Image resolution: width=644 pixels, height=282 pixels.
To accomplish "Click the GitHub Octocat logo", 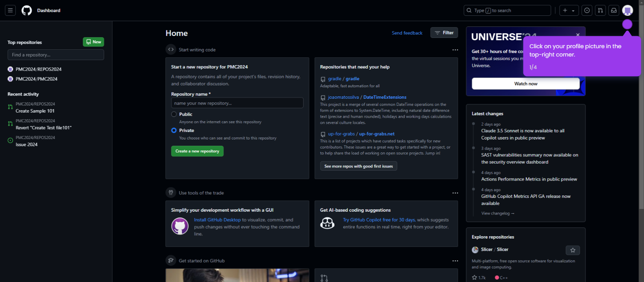I will pos(26,10).
